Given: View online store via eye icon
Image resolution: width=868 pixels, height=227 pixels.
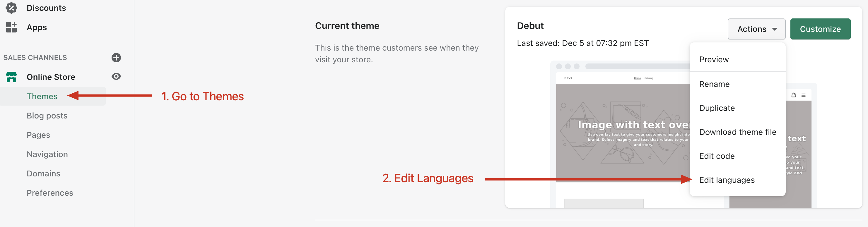Looking at the screenshot, I should click(x=116, y=76).
